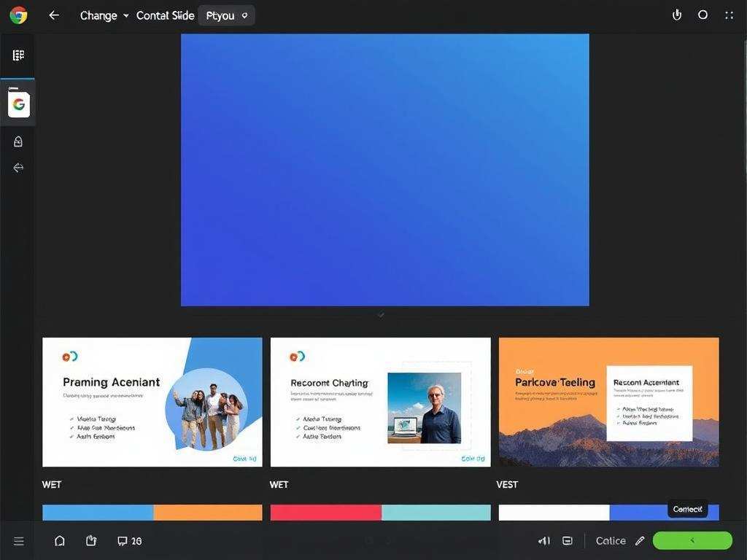
Task: Open the hamburger menu at bottom left
Action: pyautogui.click(x=19, y=541)
